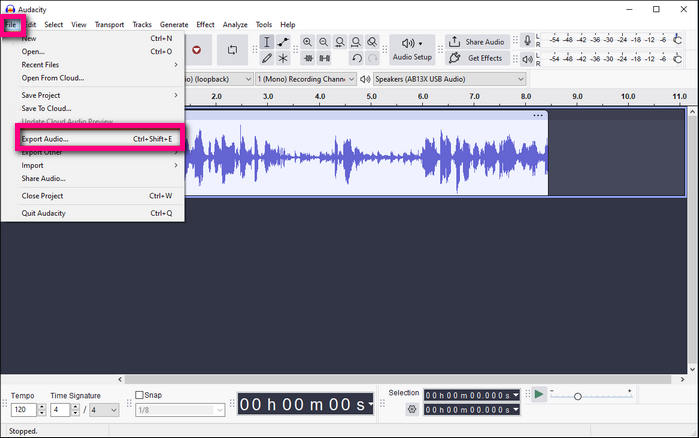Click the speaker playback meter icon
Image resolution: width=699 pixels, height=438 pixels.
[527, 59]
